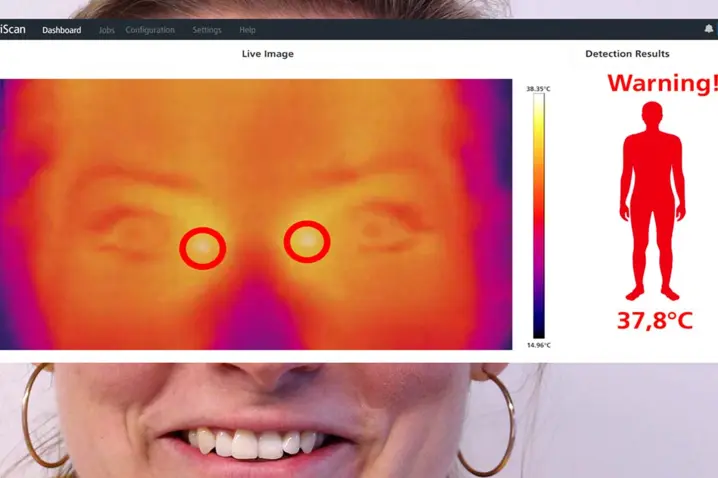Open the Help menu item
718x478 pixels.
[247, 30]
